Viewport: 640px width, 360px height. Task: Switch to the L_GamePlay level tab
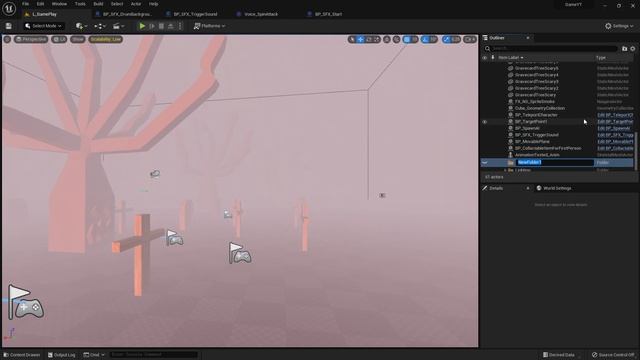click(x=44, y=14)
